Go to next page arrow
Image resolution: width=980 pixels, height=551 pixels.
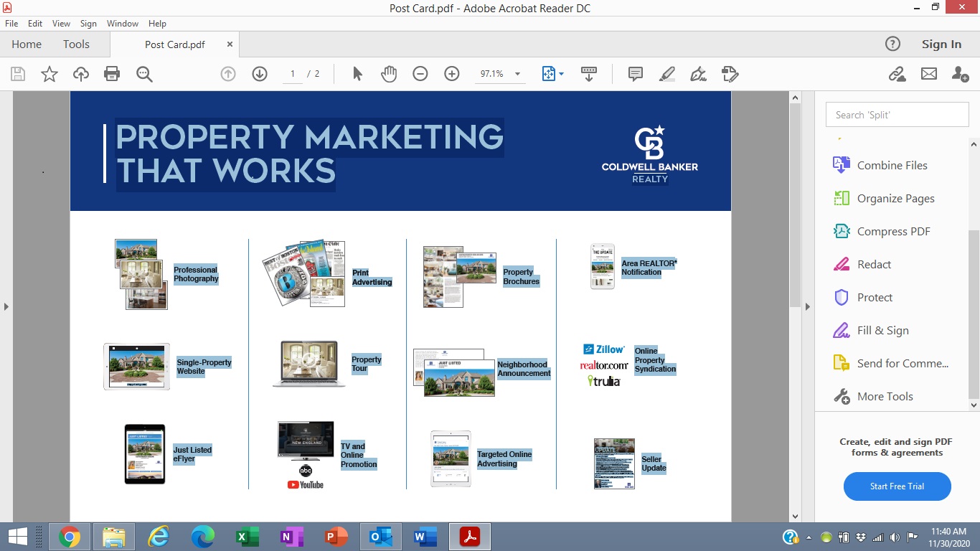(x=260, y=74)
